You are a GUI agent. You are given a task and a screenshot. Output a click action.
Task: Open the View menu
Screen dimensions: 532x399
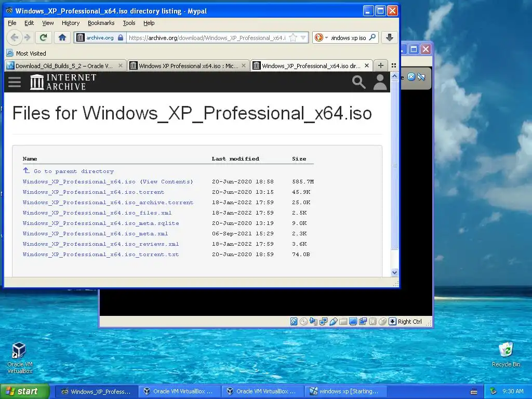(x=47, y=23)
